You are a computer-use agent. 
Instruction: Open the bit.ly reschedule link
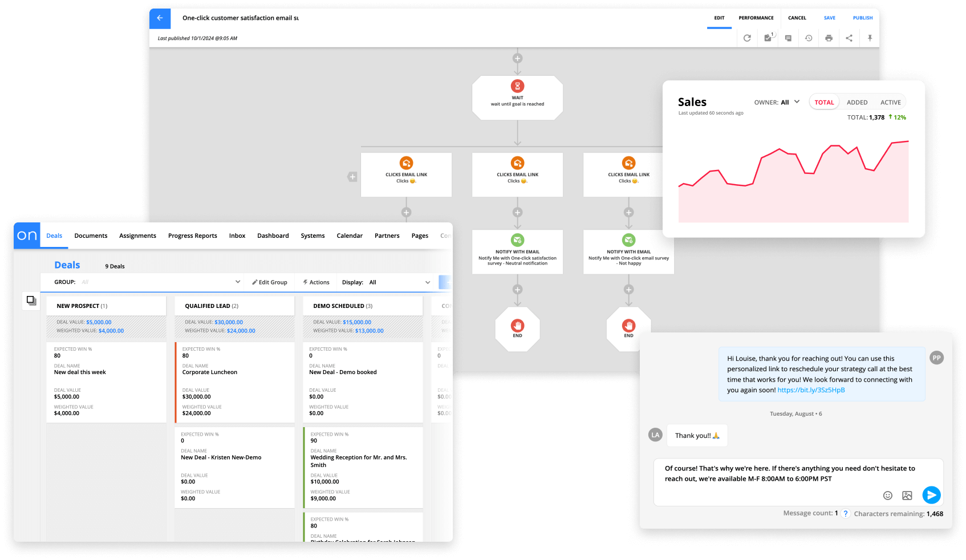811,390
